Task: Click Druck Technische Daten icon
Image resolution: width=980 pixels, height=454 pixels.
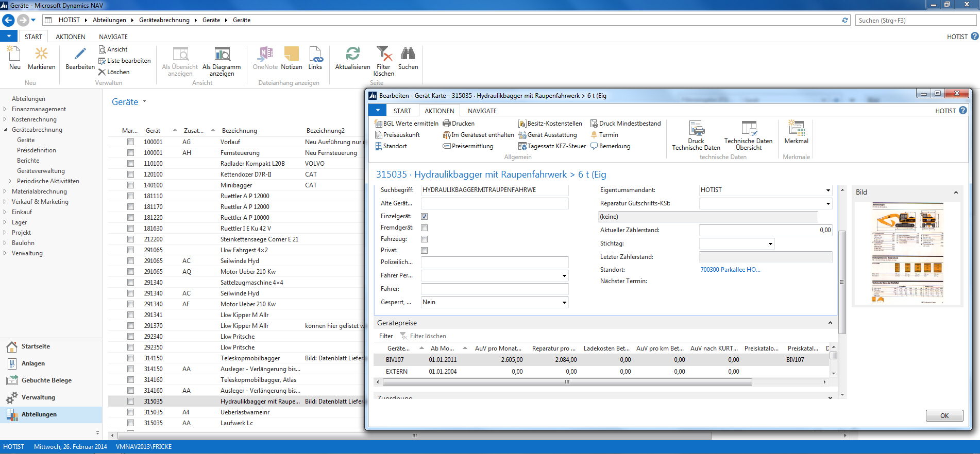Action: coord(696,135)
